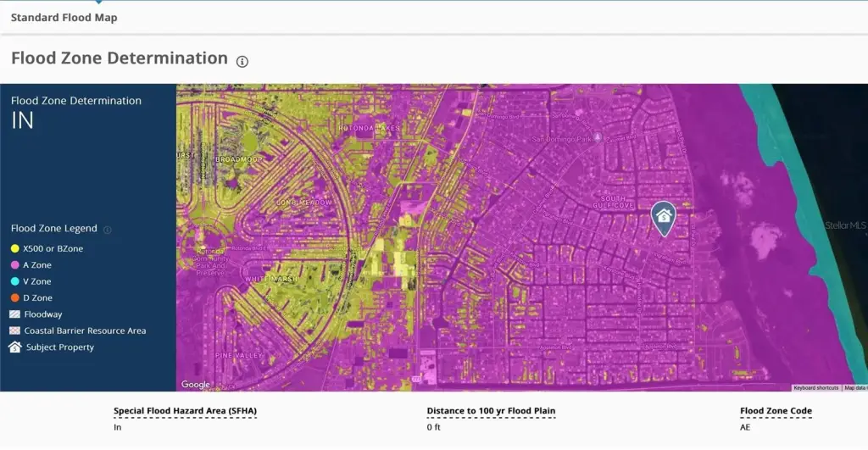This screenshot has height=450, width=868.
Task: Open the Standard Flood Map tab
Action: point(64,18)
